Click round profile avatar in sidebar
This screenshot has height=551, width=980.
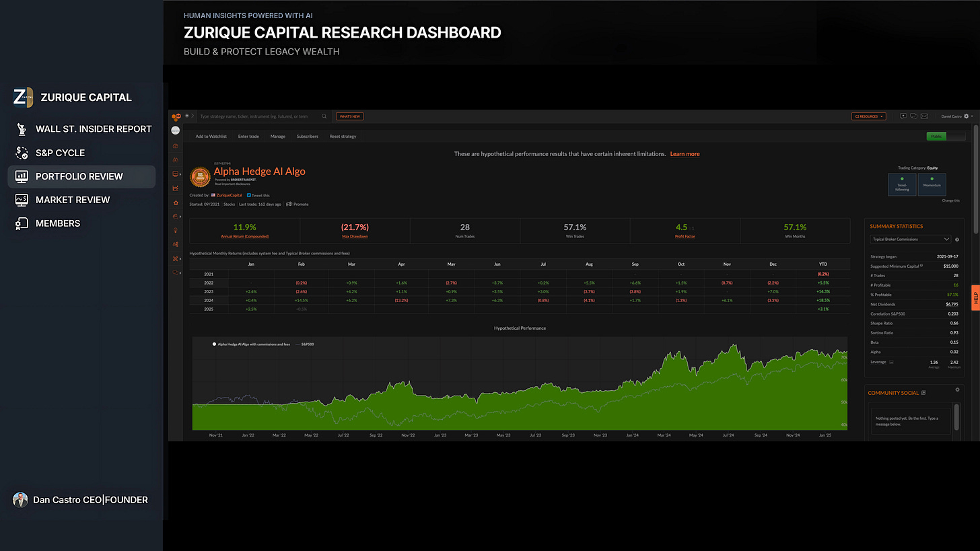point(175,131)
